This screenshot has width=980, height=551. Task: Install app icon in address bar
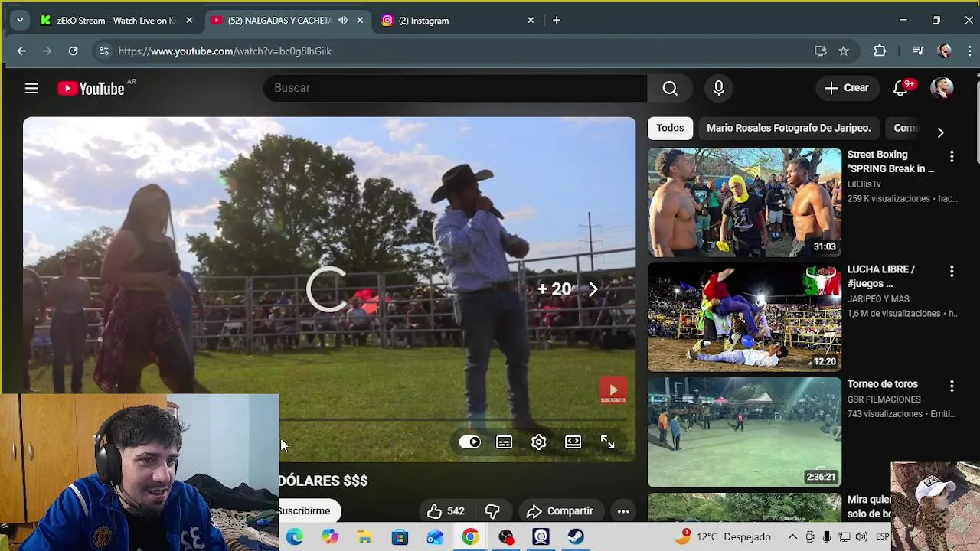point(821,51)
